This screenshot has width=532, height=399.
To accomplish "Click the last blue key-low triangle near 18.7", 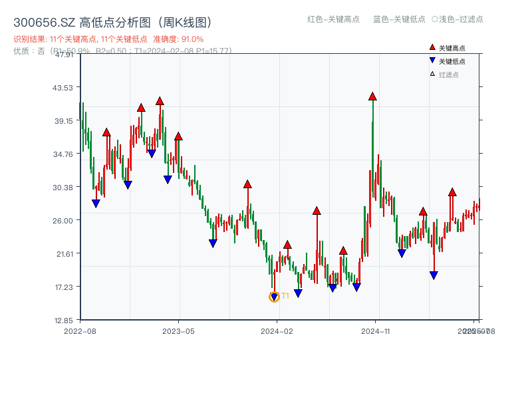I will click(x=434, y=275).
